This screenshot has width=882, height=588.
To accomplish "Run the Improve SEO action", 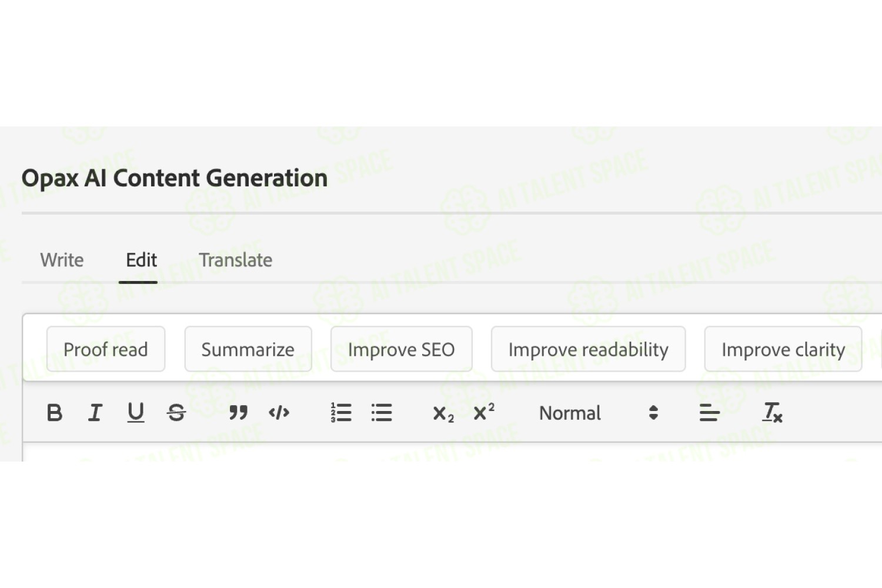I will click(402, 349).
